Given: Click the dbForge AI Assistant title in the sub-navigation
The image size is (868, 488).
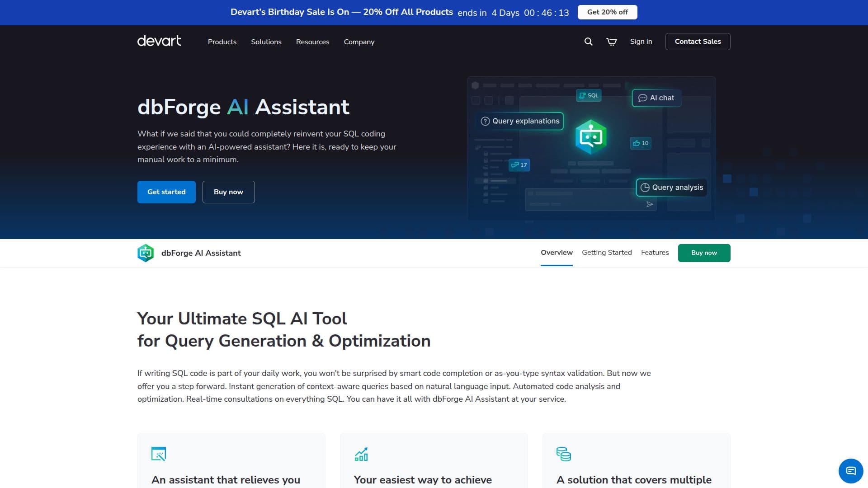Looking at the screenshot, I should [201, 253].
